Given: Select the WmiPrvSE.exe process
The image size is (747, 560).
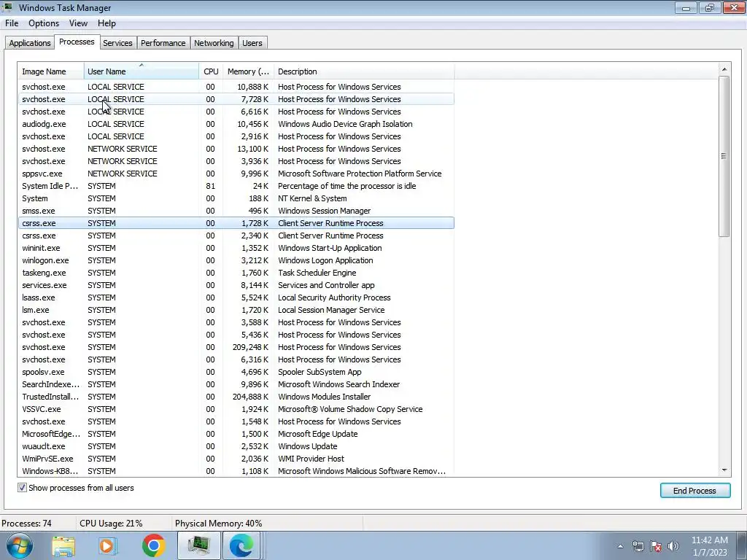Looking at the screenshot, I should 236,458.
